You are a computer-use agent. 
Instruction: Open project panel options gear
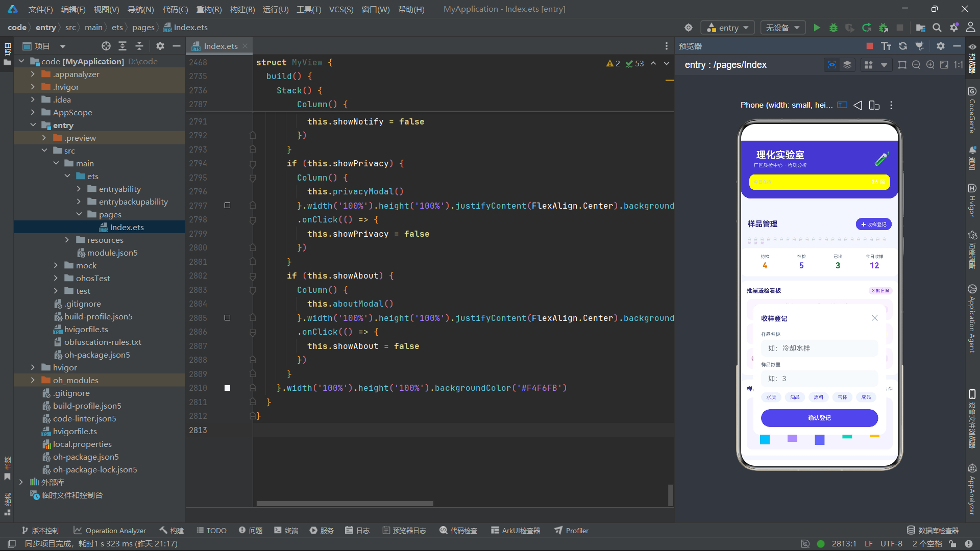coord(160,46)
